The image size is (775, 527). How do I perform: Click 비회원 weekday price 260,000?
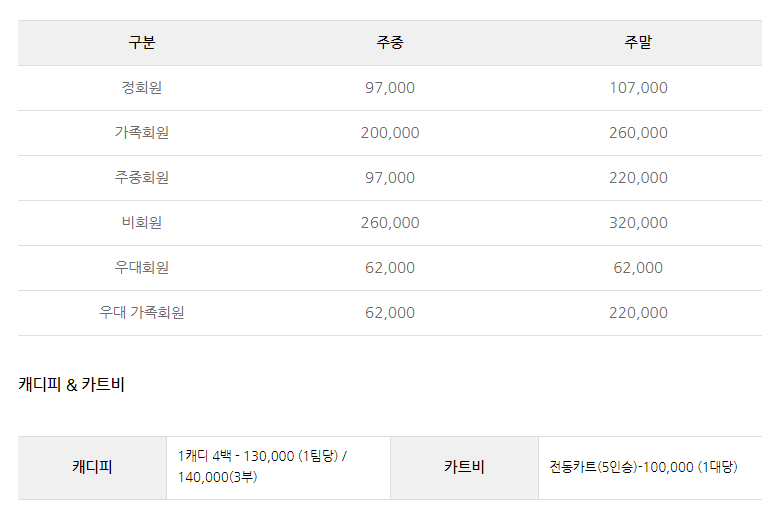[390, 222]
